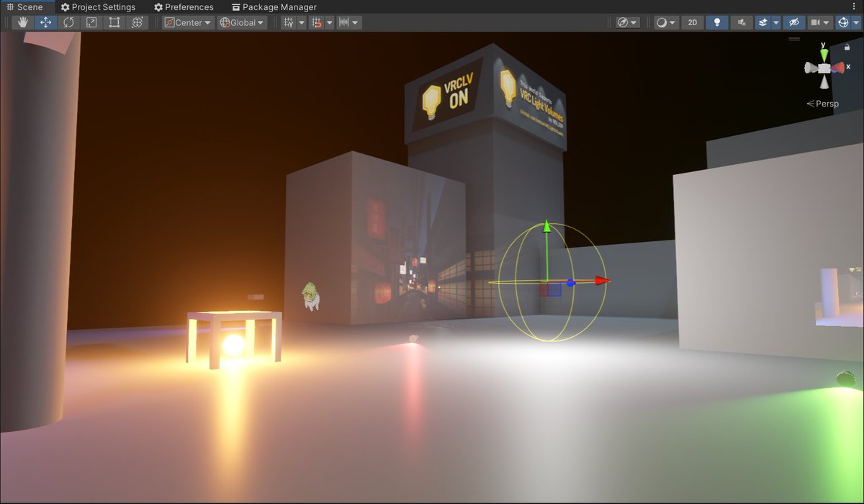
Task: Open the Project Settings tab
Action: (x=98, y=7)
